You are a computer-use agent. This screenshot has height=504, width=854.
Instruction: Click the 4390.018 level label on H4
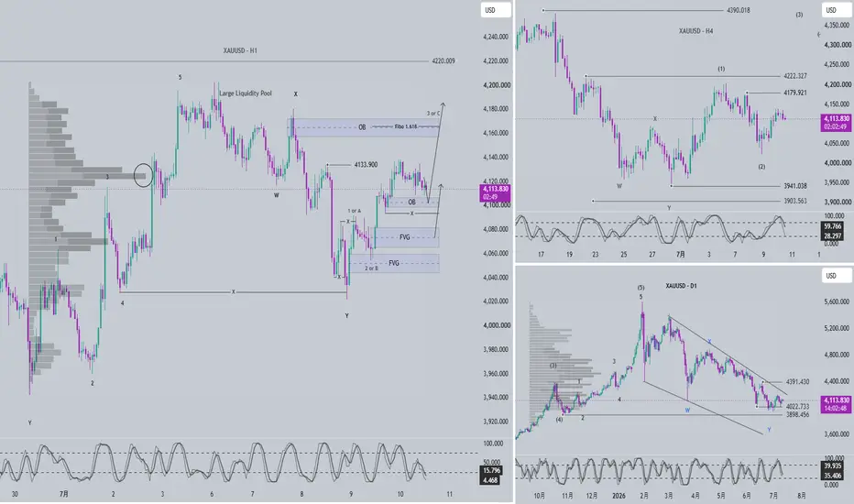tap(738, 10)
